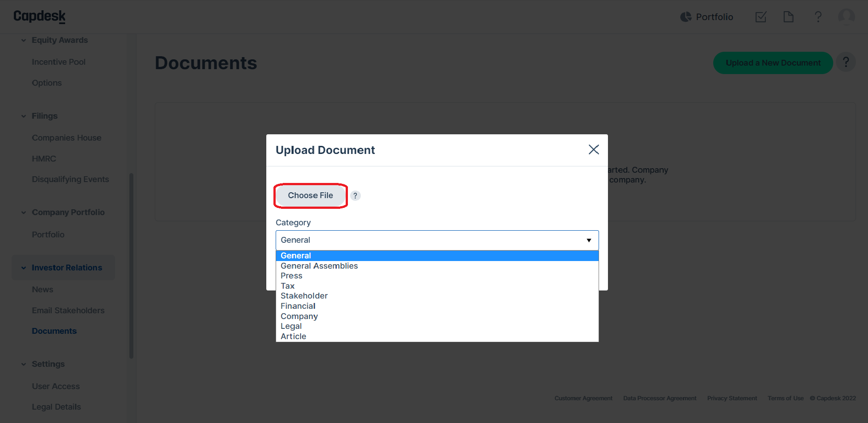Open Options in sidebar
Image resolution: width=868 pixels, height=423 pixels.
coord(47,83)
